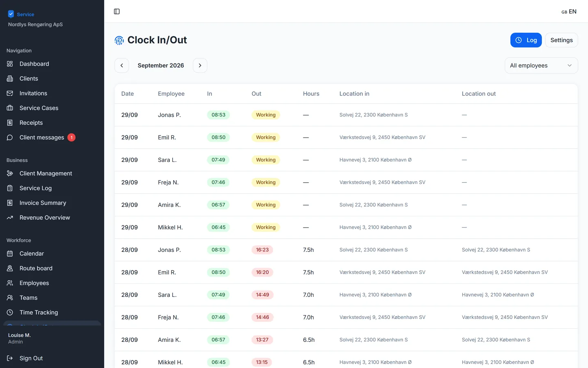The width and height of the screenshot is (588, 368).
Task: Click the 06:45 clock-in for Mikkel H. on 29/09
Action: 218,227
